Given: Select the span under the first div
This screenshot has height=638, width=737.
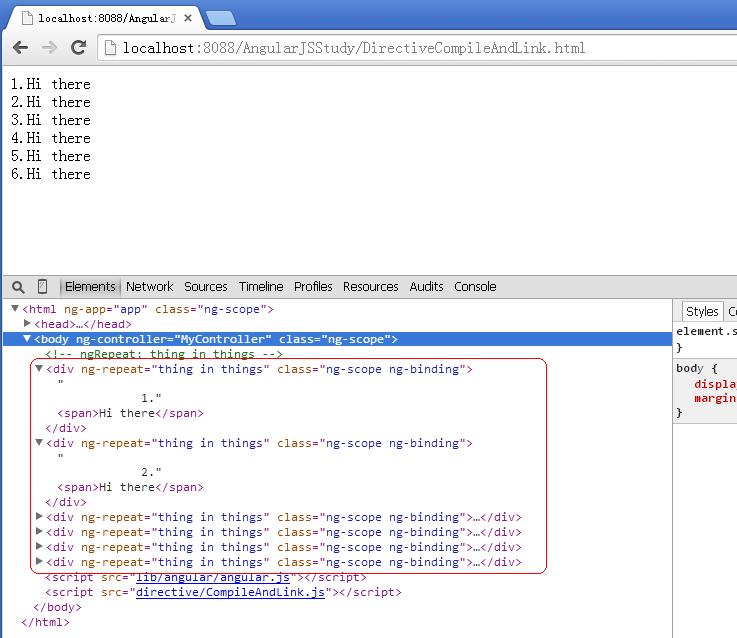Looking at the screenshot, I should (x=130, y=413).
